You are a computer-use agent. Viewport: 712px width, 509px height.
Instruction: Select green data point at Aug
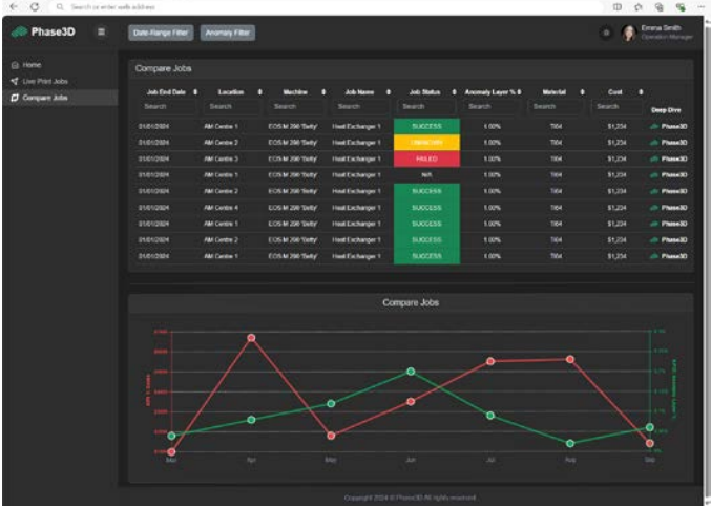[x=570, y=444]
